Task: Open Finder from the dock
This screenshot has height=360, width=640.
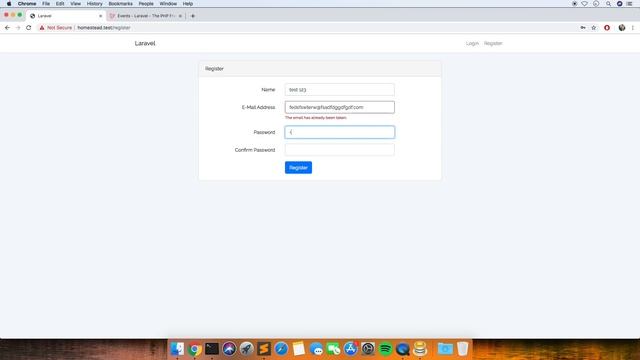Action: click(177, 349)
